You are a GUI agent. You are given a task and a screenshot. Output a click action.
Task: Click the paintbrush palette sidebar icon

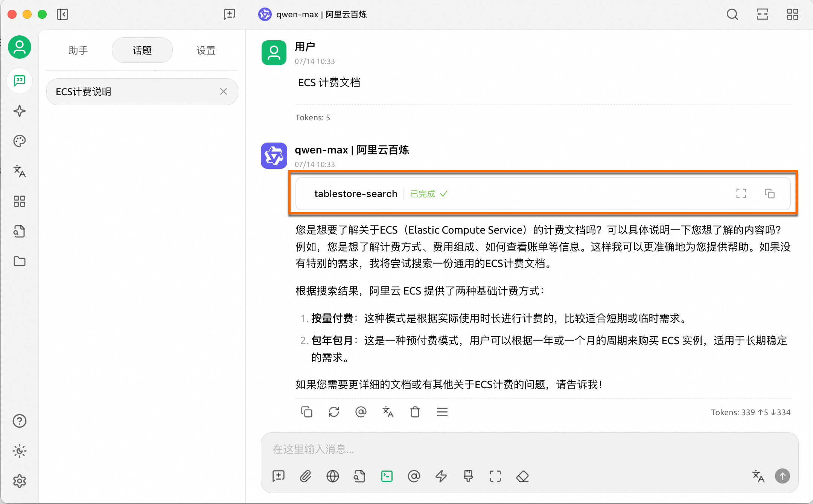point(20,141)
